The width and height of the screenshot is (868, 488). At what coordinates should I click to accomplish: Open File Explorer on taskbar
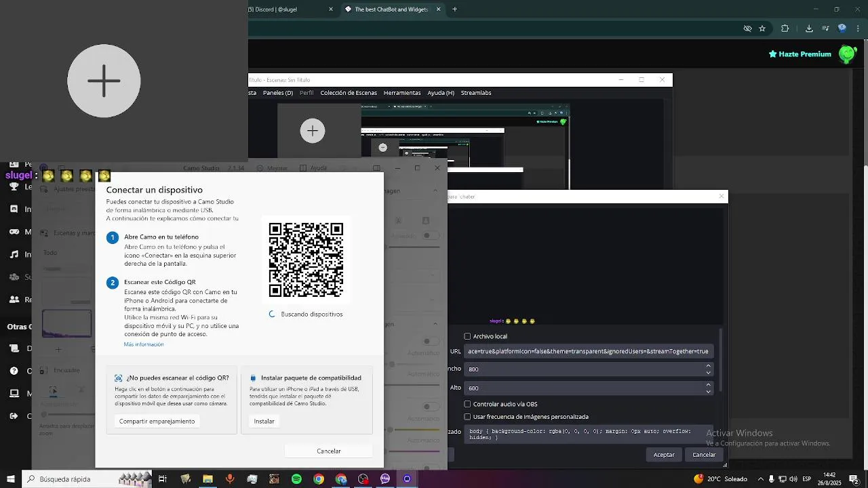pos(208,479)
